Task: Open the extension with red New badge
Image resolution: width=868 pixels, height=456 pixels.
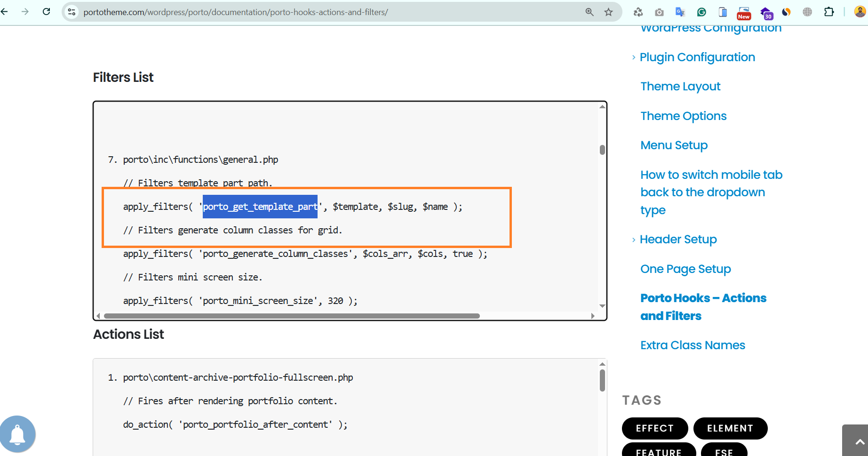Action: [x=744, y=13]
